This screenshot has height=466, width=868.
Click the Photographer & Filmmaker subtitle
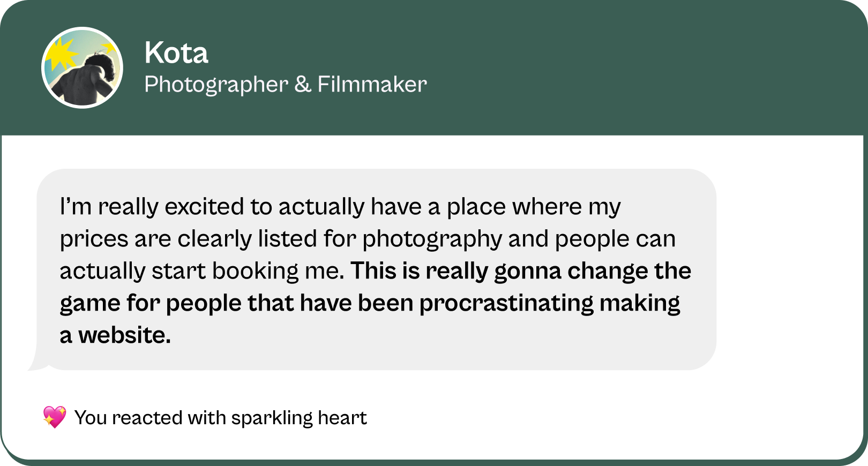pos(285,85)
